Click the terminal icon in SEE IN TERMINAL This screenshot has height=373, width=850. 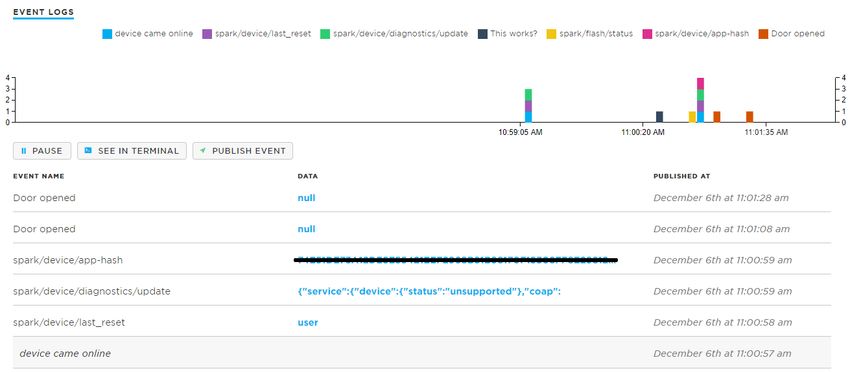[88, 151]
